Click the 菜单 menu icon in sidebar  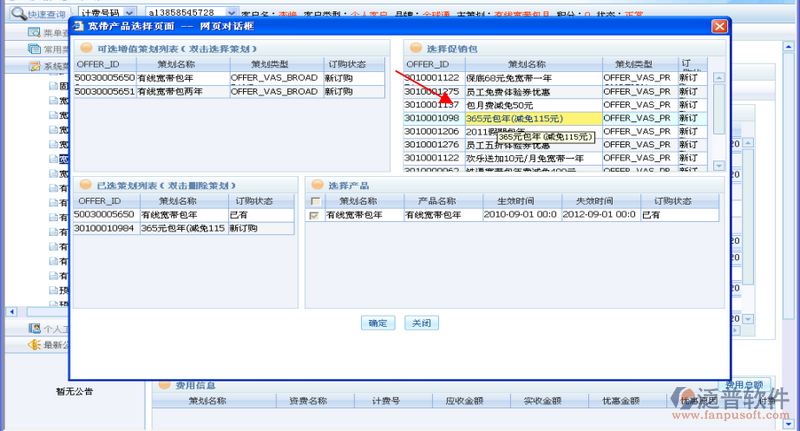(34, 33)
